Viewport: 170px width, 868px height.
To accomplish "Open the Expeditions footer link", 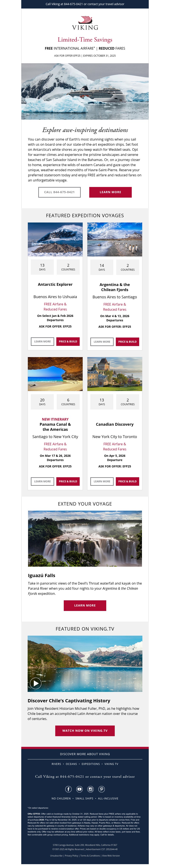I will [91, 764].
